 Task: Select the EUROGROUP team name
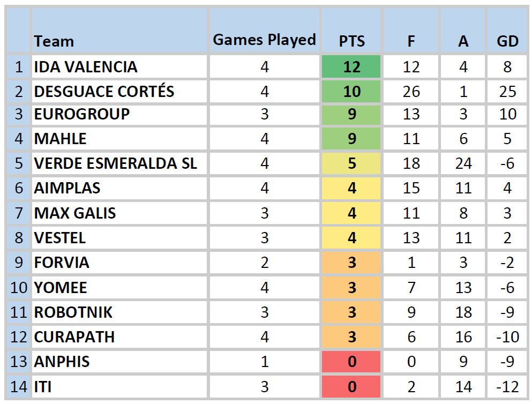(82, 114)
